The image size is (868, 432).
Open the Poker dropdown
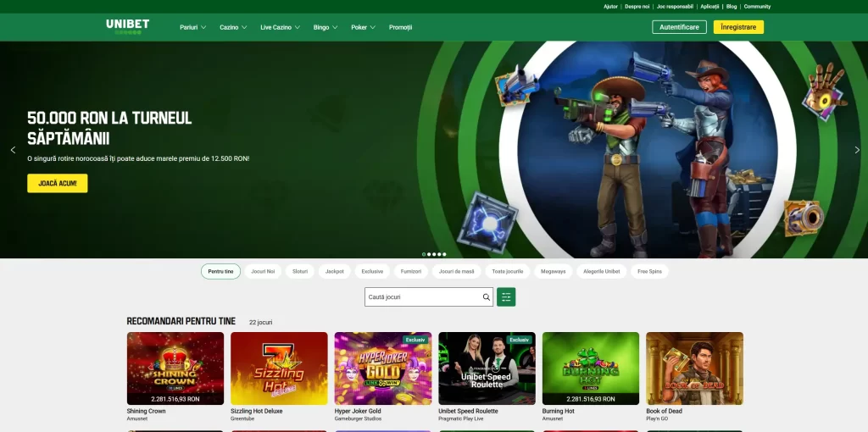[x=363, y=27]
